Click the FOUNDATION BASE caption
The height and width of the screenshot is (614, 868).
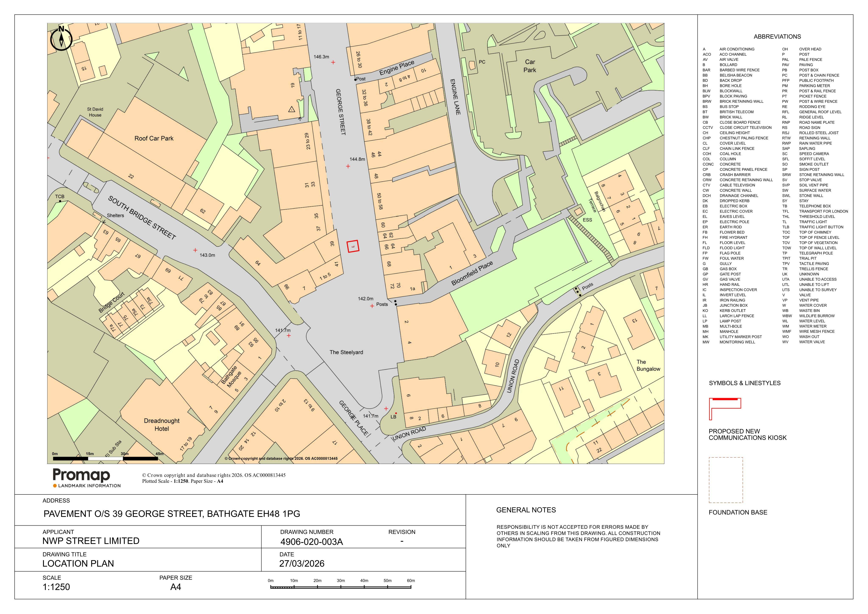pos(738,512)
